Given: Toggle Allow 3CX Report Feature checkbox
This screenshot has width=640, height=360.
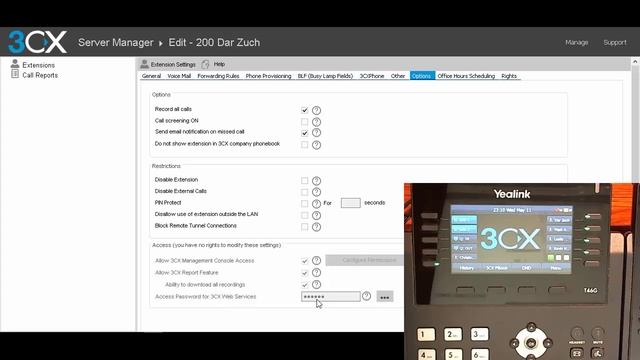Looking at the screenshot, I should click(x=304, y=273).
